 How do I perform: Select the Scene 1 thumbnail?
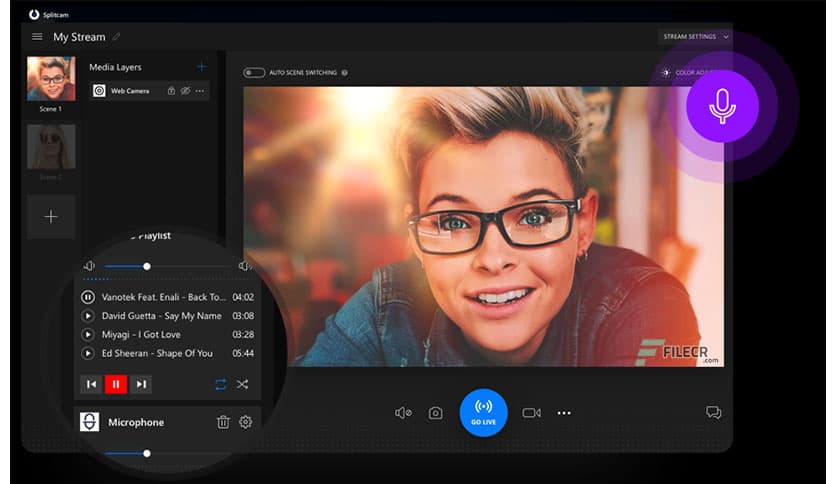(x=51, y=78)
